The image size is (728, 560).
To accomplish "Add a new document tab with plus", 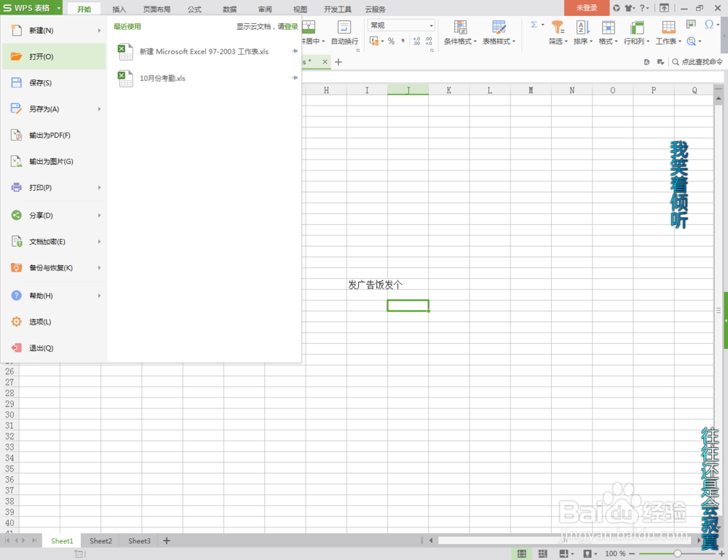I will pos(339,62).
